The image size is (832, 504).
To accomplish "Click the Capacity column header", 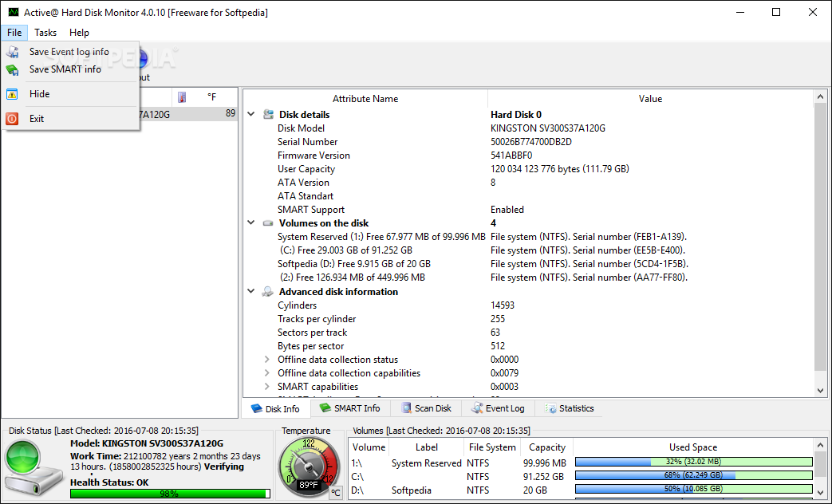I will pos(547,447).
